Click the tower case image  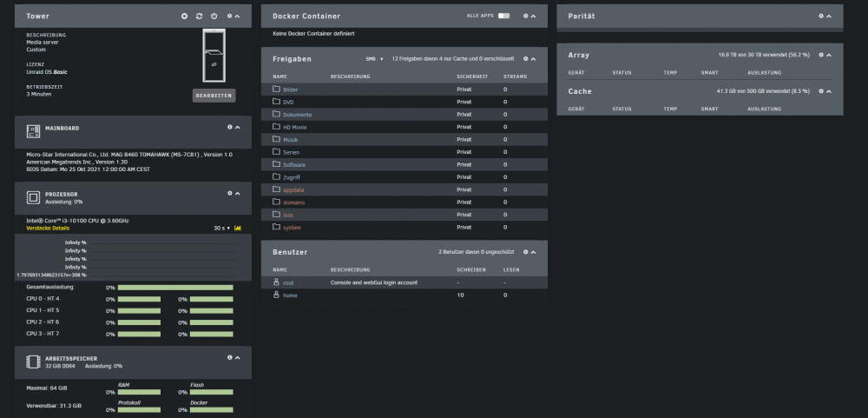tap(214, 55)
